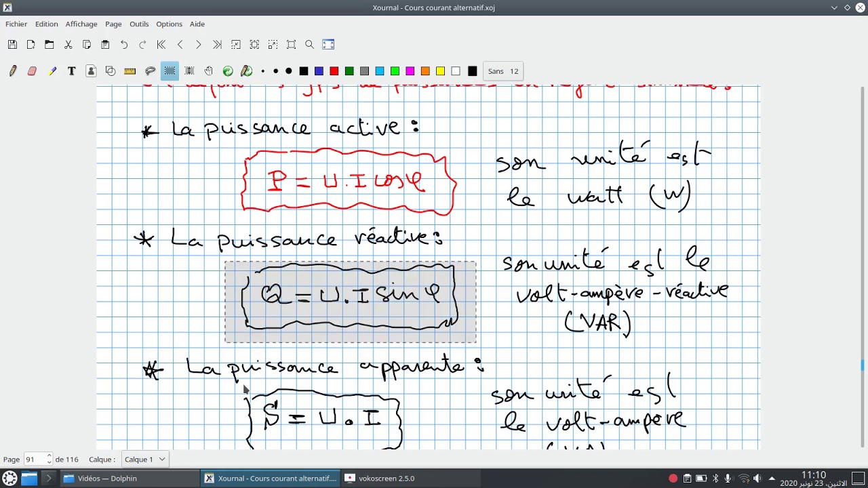Screen dimensions: 868x488
Task: Pick the gray color swatch
Action: click(x=364, y=71)
